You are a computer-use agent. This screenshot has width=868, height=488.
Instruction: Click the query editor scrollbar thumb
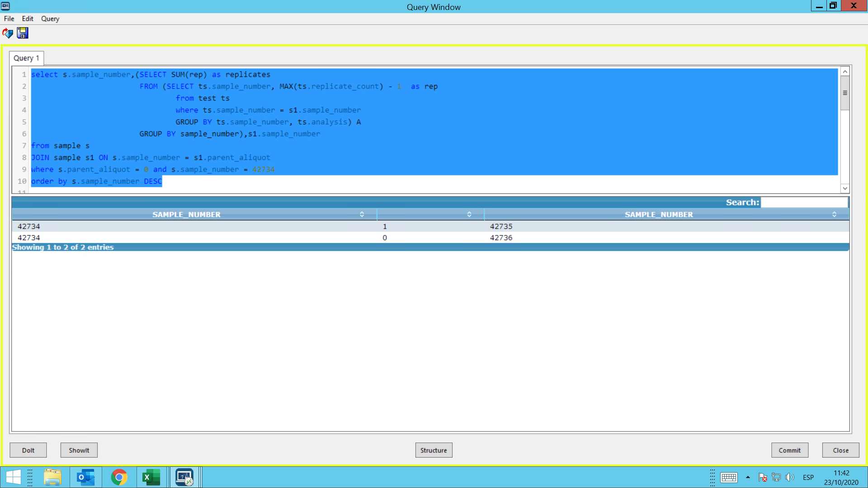pos(844,93)
